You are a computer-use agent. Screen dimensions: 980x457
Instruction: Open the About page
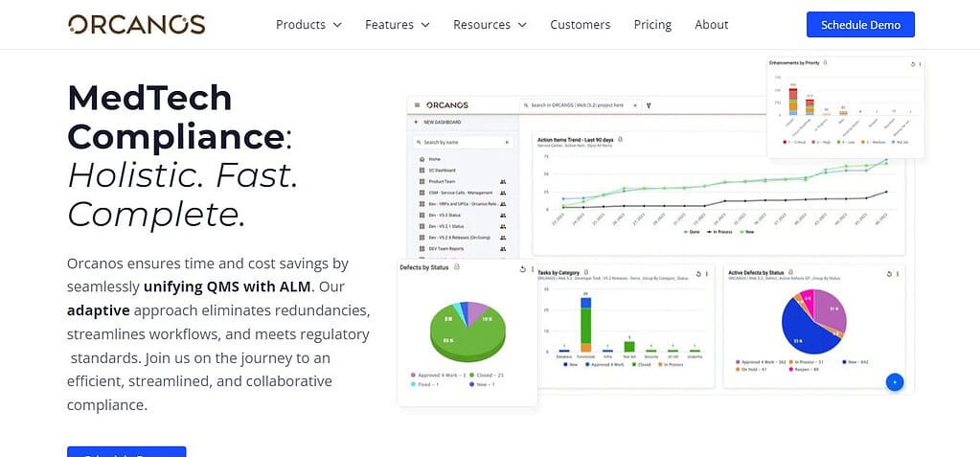point(711,25)
